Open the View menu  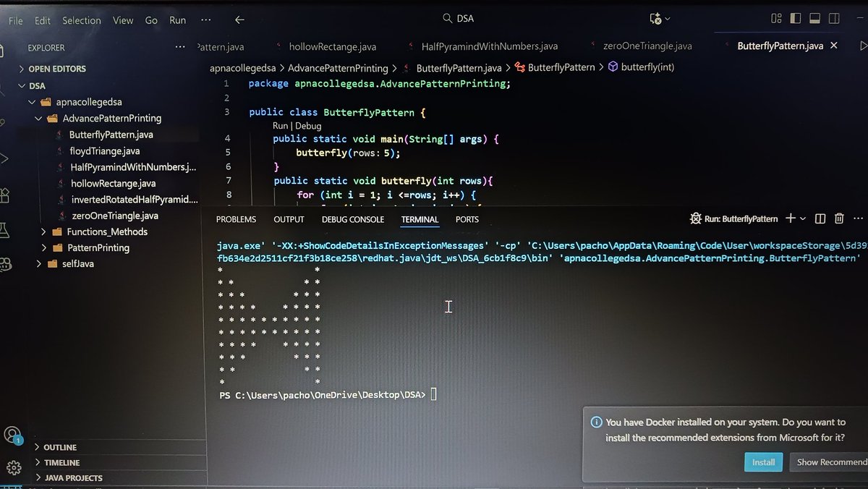point(122,20)
